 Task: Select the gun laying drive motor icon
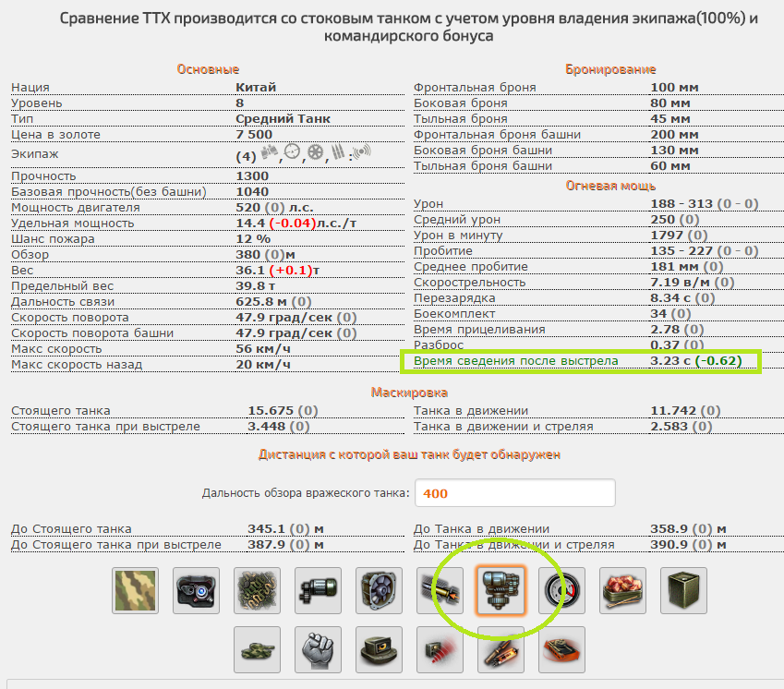pos(318,590)
